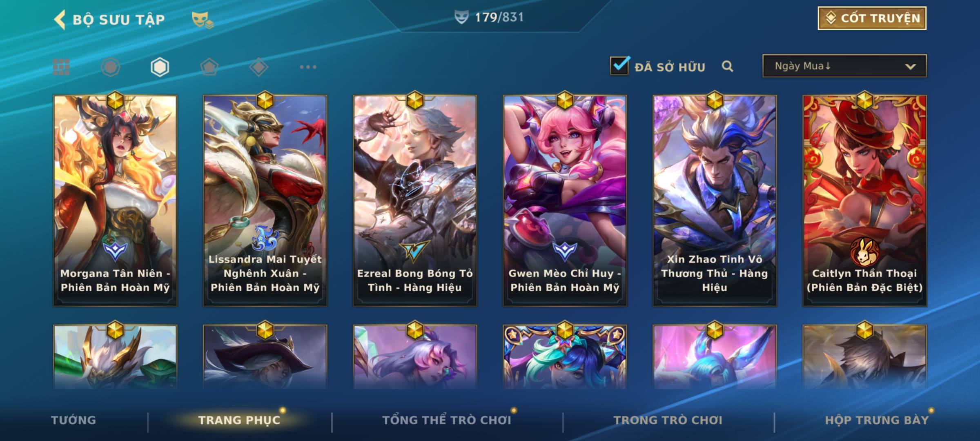Select the grid all-skins filter icon
This screenshot has height=441, width=980.
(61, 67)
